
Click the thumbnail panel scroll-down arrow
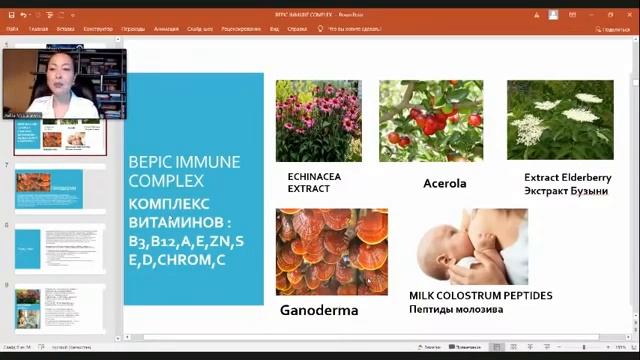(118, 338)
